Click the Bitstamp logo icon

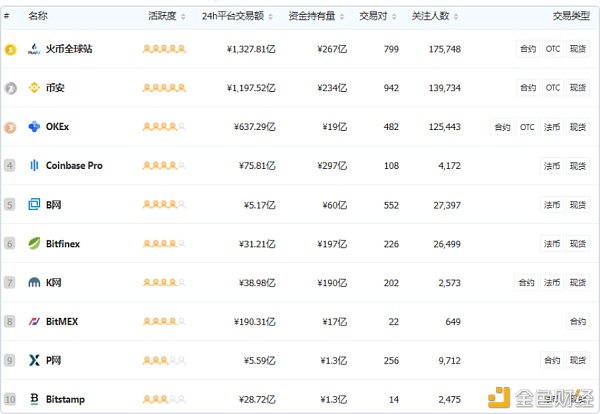[34, 399]
